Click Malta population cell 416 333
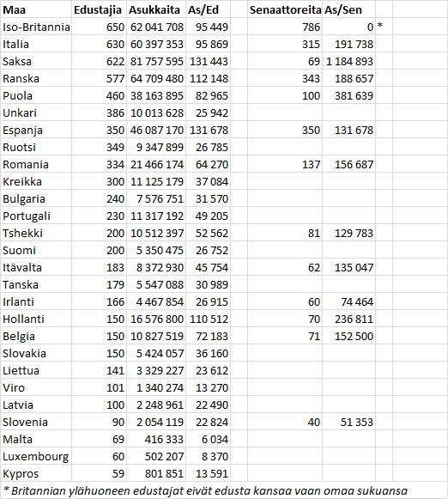This screenshot has height=499, width=448. tap(156, 439)
